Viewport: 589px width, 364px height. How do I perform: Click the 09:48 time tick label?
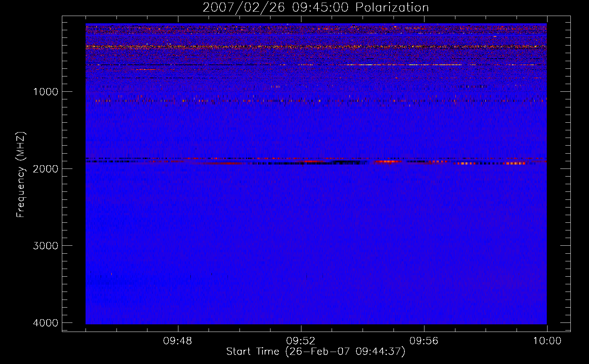point(178,341)
